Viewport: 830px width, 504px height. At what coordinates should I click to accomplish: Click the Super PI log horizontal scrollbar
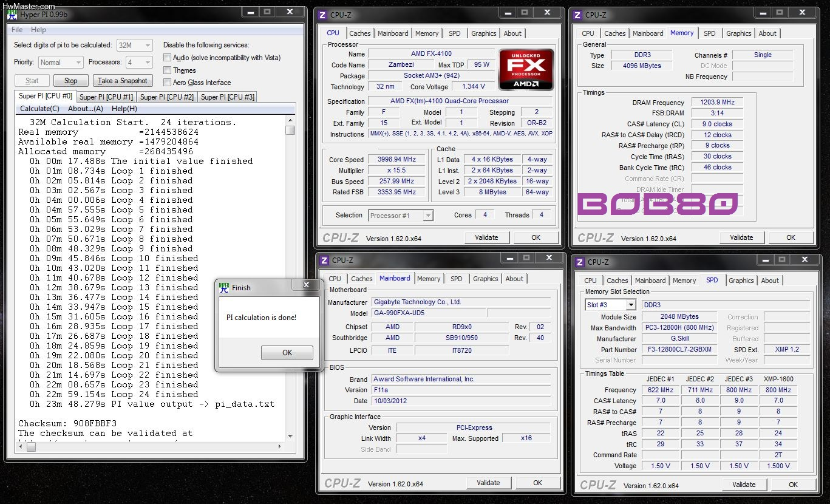point(151,446)
